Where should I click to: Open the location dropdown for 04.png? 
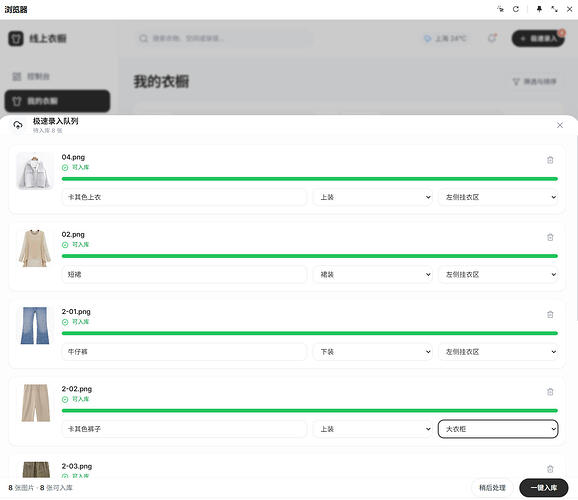[x=498, y=197]
